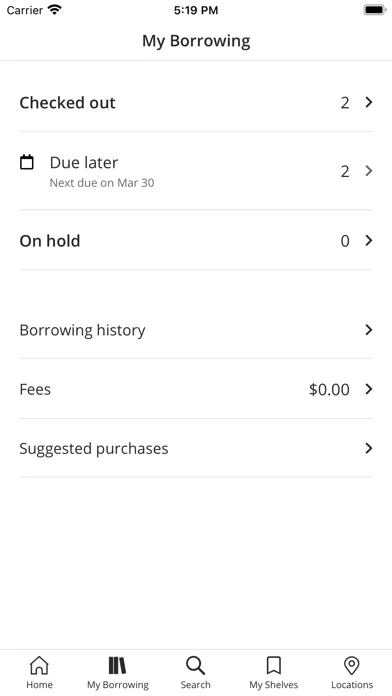Image resolution: width=392 pixels, height=696 pixels.
Task: Tap chevron next to Suggested purchases
Action: (x=368, y=448)
